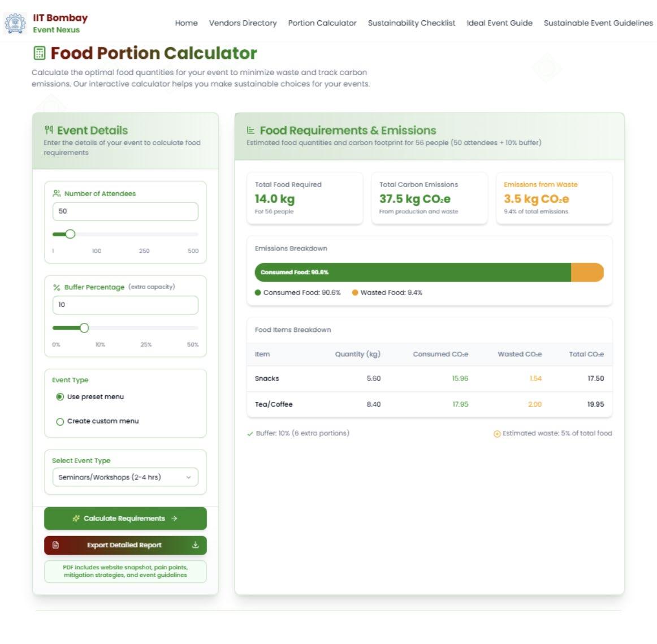Open the Vendors Directory page
This screenshot has width=657, height=644.
(243, 23)
